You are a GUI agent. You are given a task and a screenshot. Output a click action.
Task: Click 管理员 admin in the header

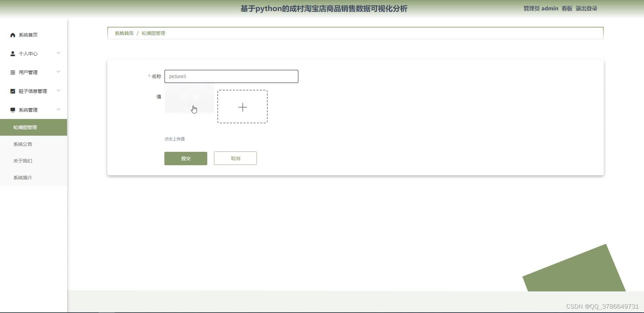point(541,9)
